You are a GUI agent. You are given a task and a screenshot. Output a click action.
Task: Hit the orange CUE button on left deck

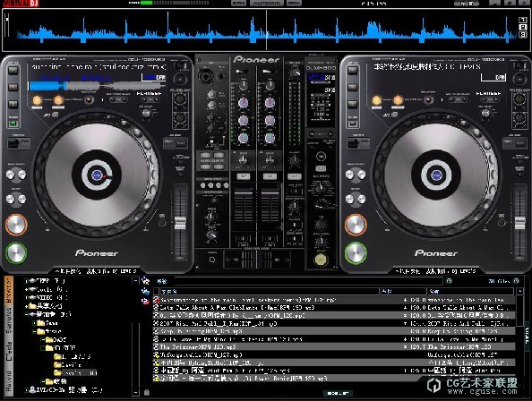(16, 225)
